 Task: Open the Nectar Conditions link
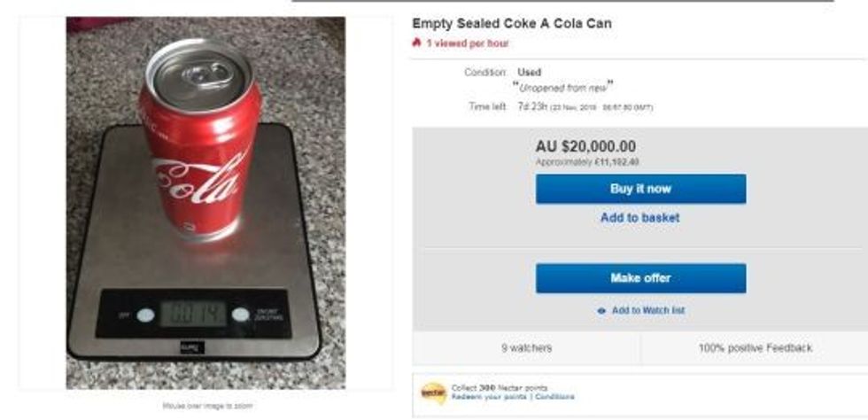pyautogui.click(x=554, y=396)
